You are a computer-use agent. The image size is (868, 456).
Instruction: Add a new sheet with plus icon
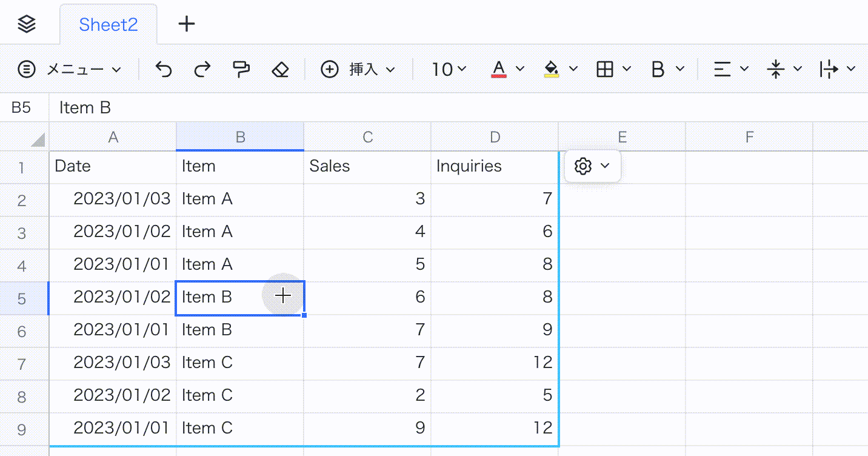(187, 24)
